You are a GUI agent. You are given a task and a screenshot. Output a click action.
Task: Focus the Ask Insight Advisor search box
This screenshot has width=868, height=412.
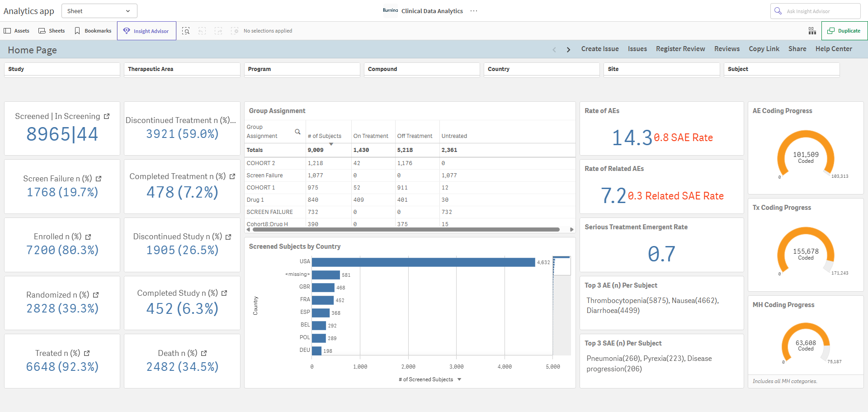tap(815, 11)
